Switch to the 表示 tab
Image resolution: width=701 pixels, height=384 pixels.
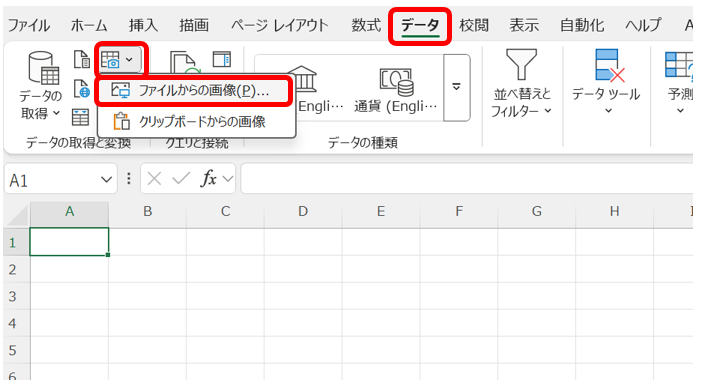click(524, 25)
